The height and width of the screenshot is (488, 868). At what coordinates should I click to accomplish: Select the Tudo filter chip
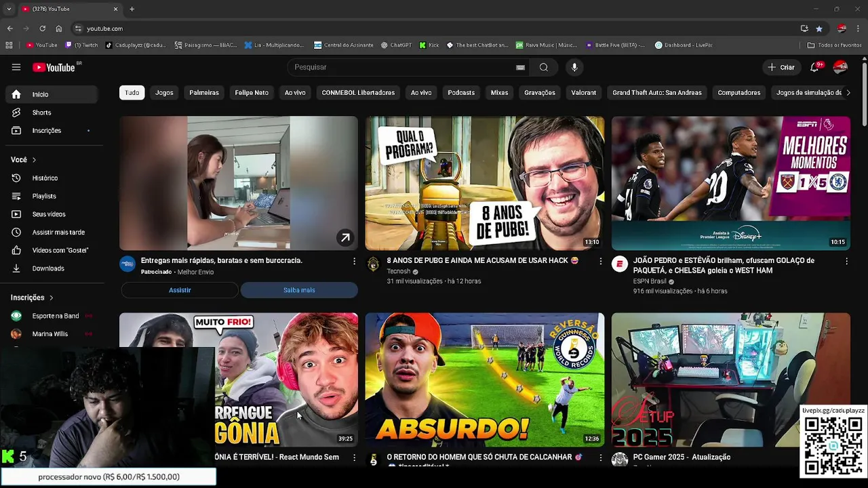pyautogui.click(x=132, y=93)
